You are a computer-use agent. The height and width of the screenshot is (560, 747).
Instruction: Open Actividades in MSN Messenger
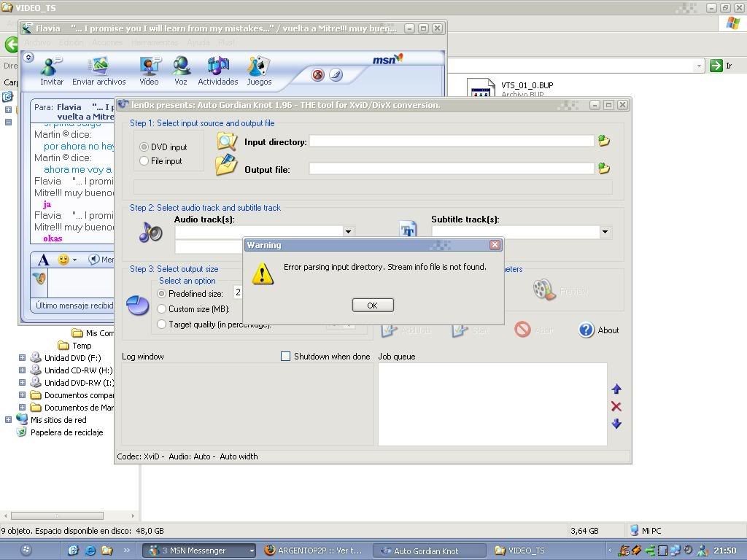pos(217,71)
